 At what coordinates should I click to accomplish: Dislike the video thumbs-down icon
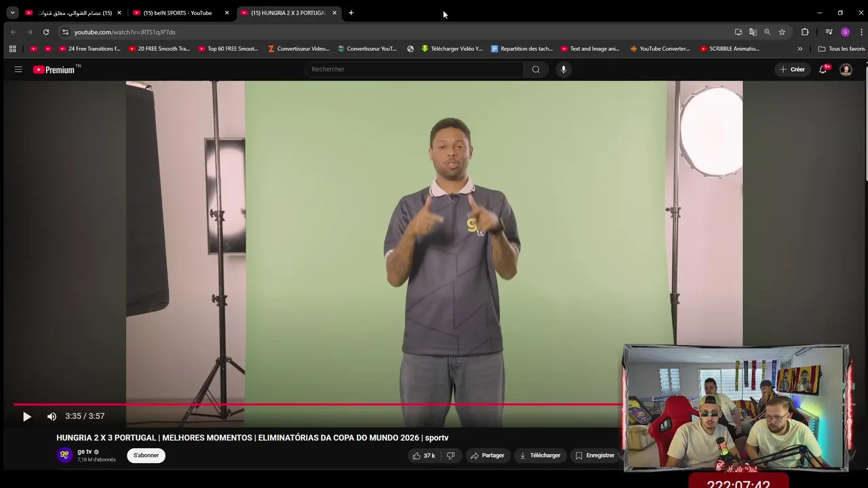tap(450, 455)
